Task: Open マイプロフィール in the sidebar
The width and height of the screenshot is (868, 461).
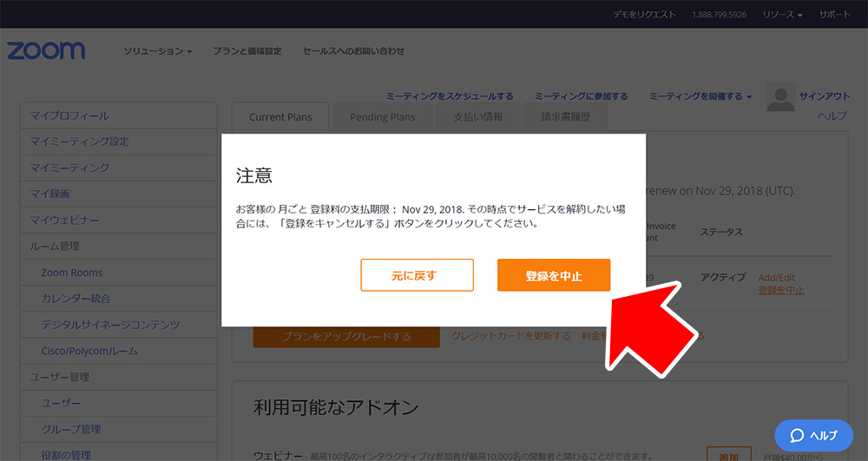Action: click(118, 115)
